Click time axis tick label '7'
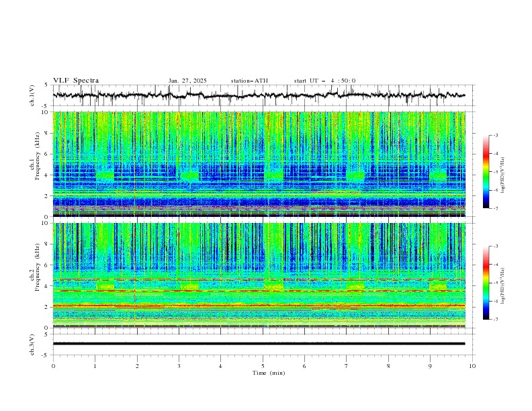The width and height of the screenshot is (532, 411). click(347, 366)
